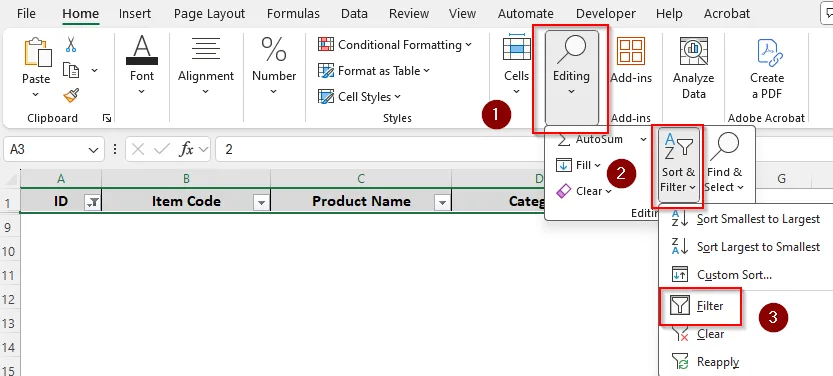Select column B header
The width and height of the screenshot is (833, 376).
[186, 179]
